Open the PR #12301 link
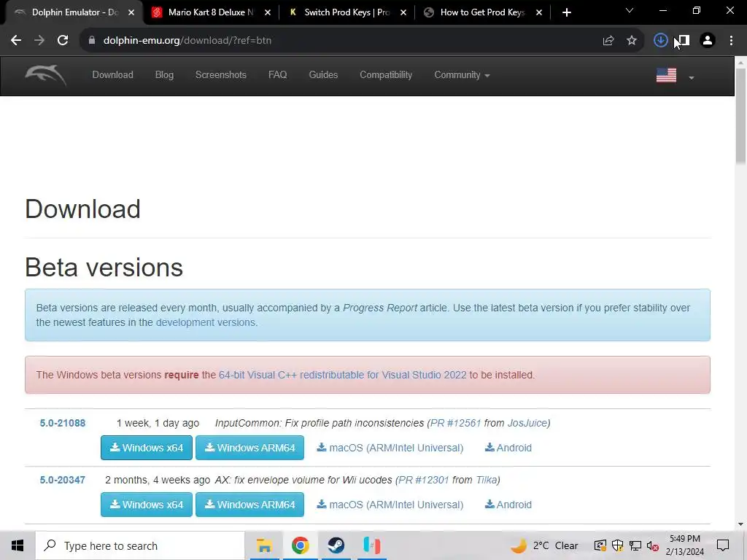Screen dimensions: 747x560 click(x=424, y=480)
